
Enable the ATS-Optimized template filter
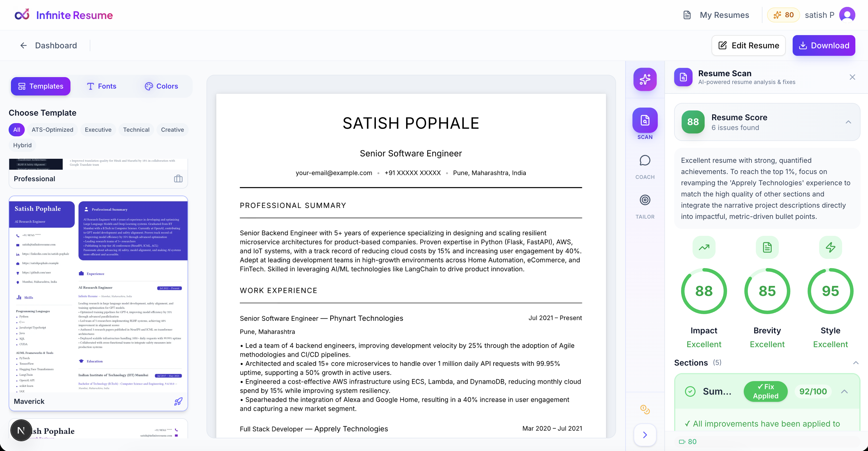click(52, 129)
